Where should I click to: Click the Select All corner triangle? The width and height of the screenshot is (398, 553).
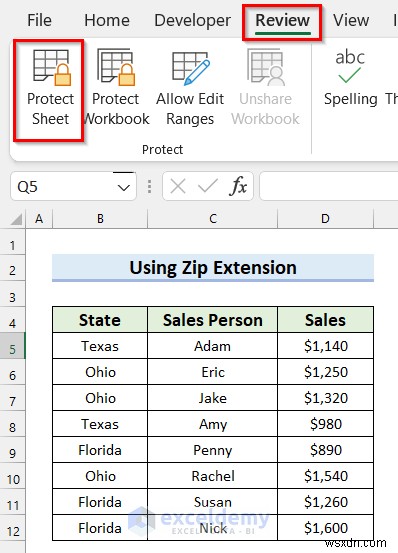(x=16, y=219)
